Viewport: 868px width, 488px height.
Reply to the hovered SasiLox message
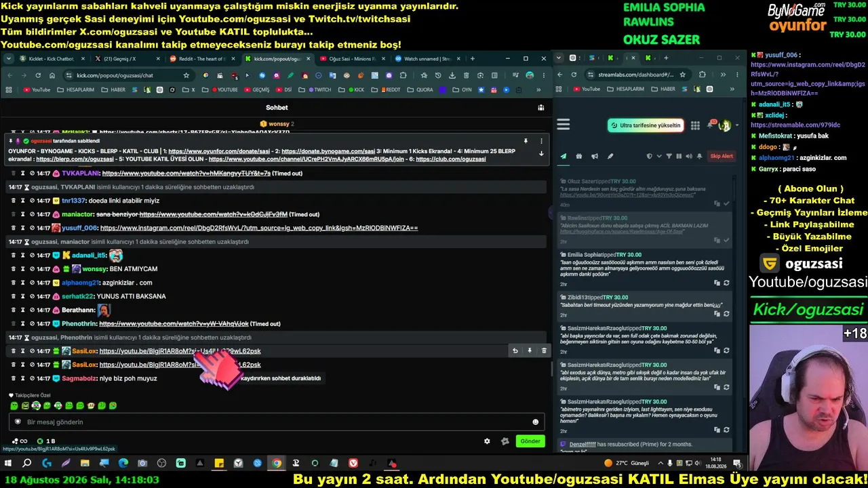pos(515,350)
